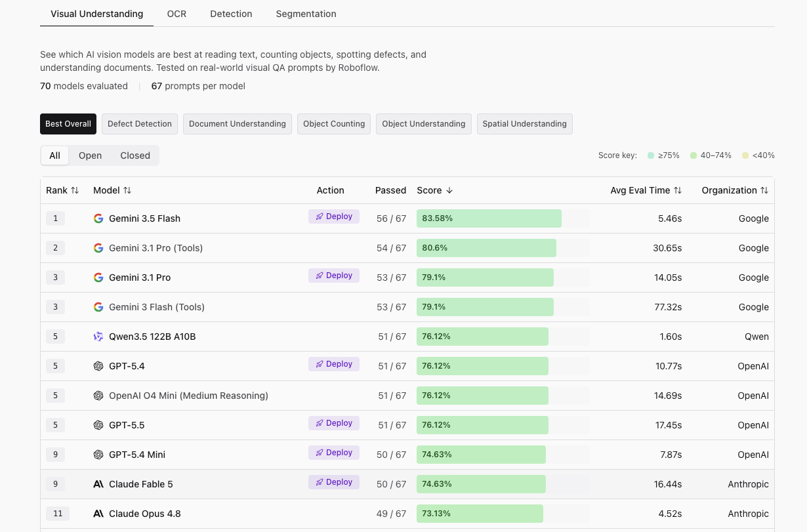The image size is (807, 532).
Task: Open the Claude Opus 4.8 model name
Action: pyautogui.click(x=144, y=514)
